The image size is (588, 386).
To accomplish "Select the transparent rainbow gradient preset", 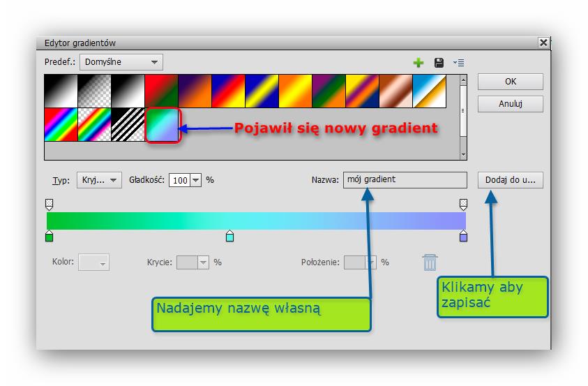I will click(x=94, y=124).
